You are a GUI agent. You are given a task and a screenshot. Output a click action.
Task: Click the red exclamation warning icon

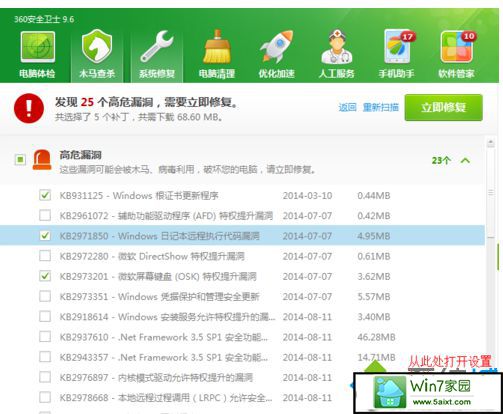pos(29,108)
